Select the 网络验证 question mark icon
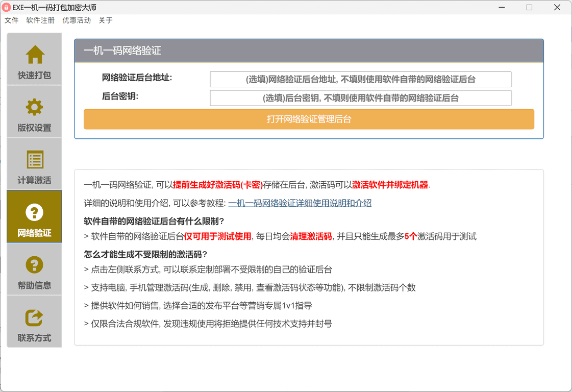Viewport: 572px width, 392px height. click(x=34, y=212)
